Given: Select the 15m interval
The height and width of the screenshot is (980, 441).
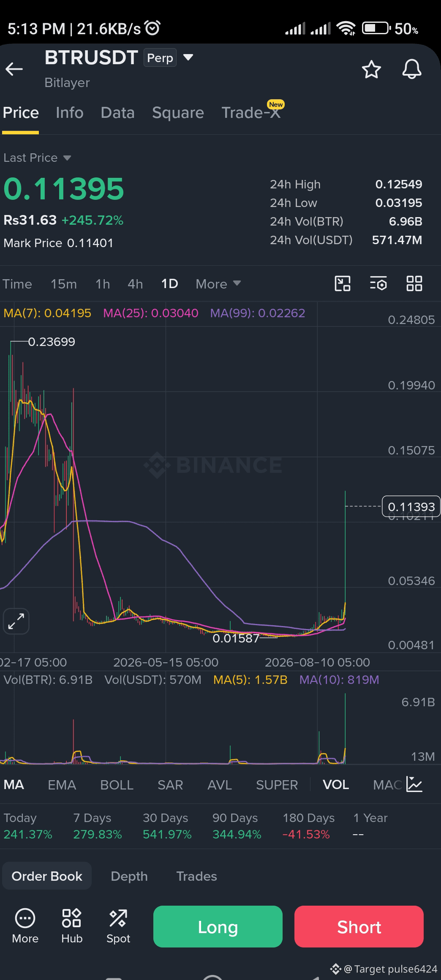Looking at the screenshot, I should coord(64,284).
